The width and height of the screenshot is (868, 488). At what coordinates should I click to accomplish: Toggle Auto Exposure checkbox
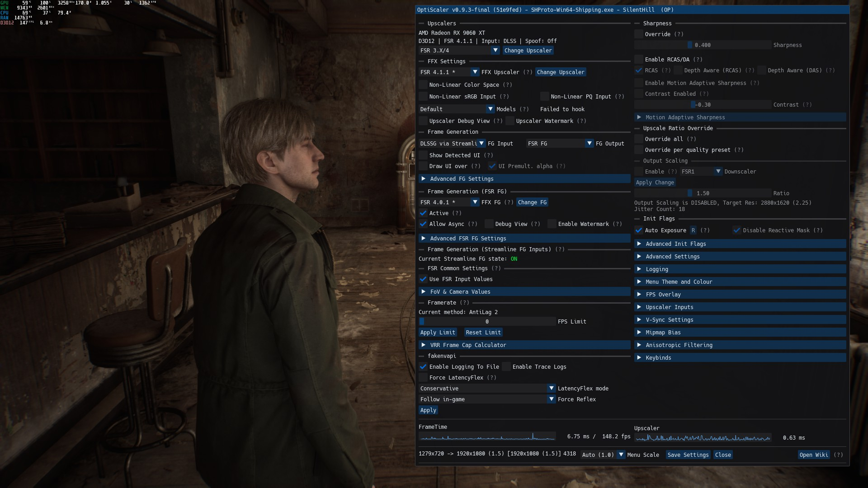tap(639, 230)
